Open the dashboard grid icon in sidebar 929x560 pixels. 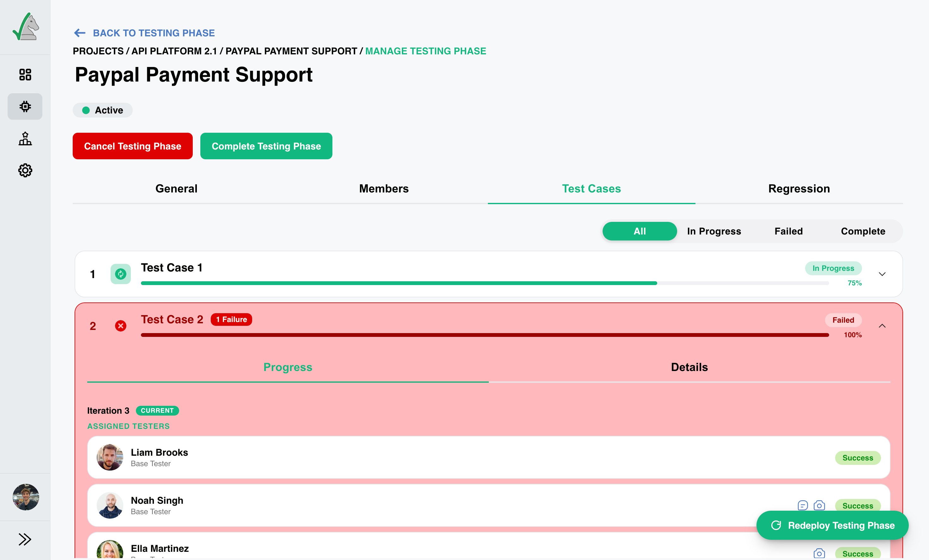[x=25, y=74]
